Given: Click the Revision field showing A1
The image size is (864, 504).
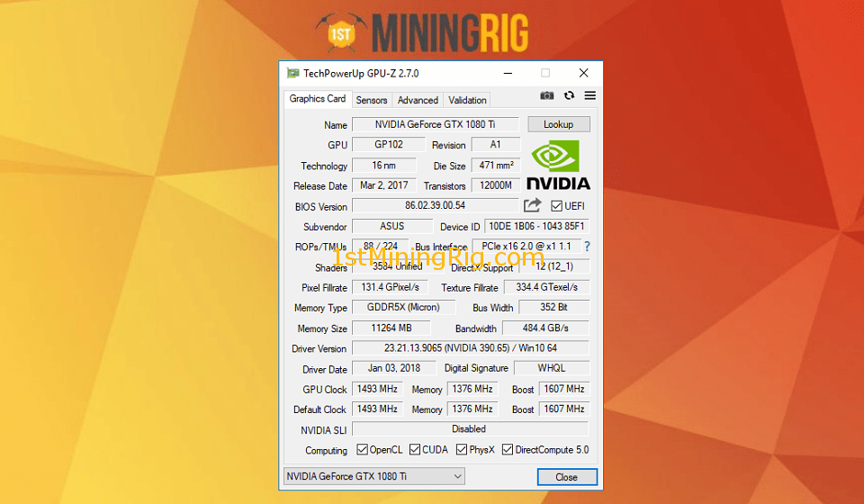Looking at the screenshot, I should 496,144.
